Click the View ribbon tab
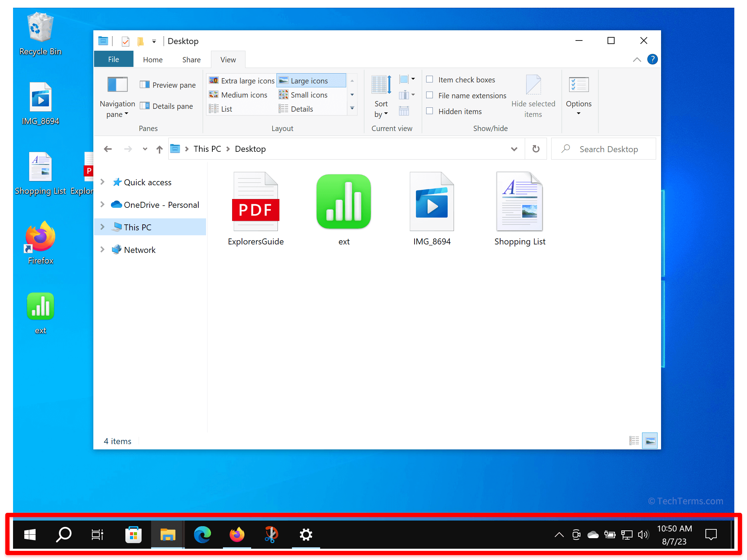 (x=228, y=59)
